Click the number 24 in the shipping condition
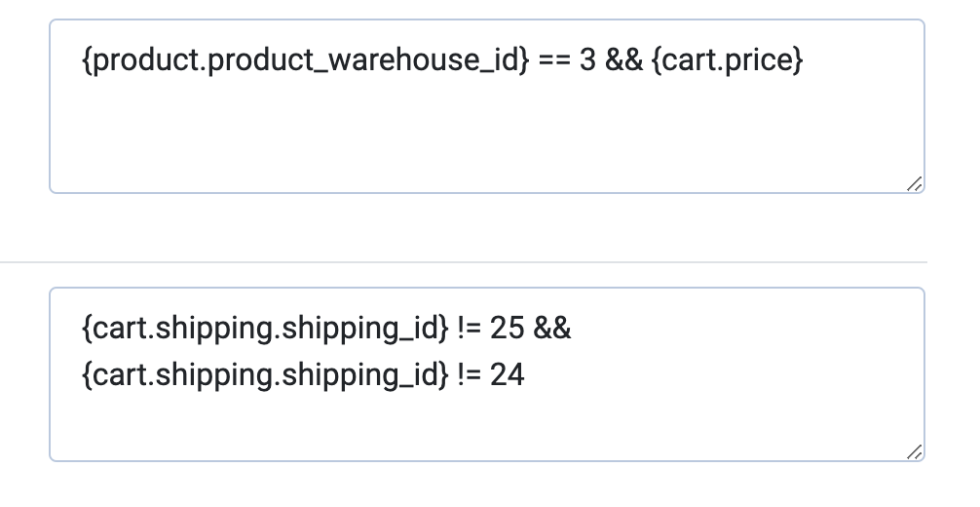This screenshot has height=507, width=980. pos(508,374)
